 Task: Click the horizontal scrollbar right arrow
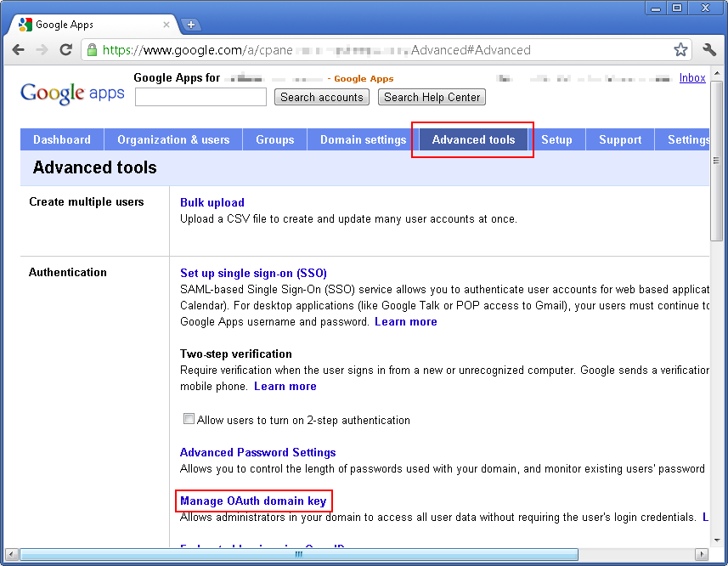(701, 554)
